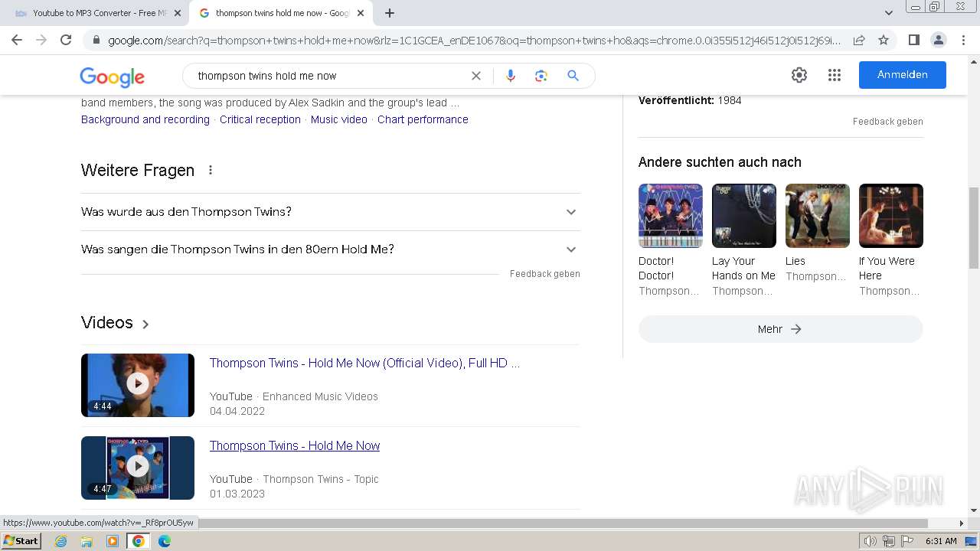Screen dimensions: 980x551
Task: Click Feedback geben under Weitere Fragen
Action: click(x=545, y=274)
